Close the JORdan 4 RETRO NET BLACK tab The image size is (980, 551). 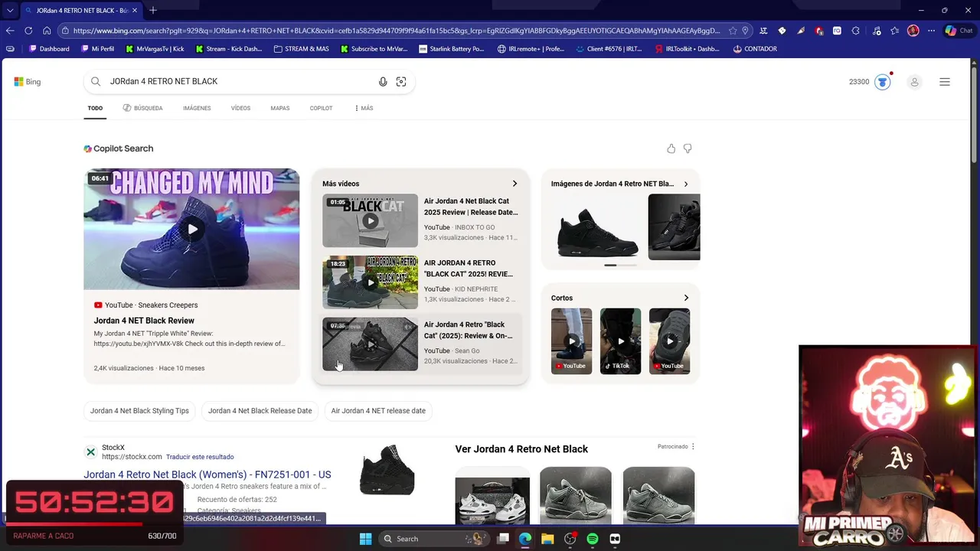[x=135, y=11]
